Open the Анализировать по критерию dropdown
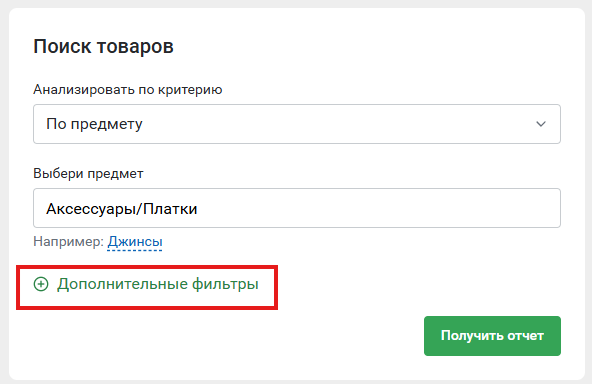This screenshot has height=384, width=592. (297, 124)
